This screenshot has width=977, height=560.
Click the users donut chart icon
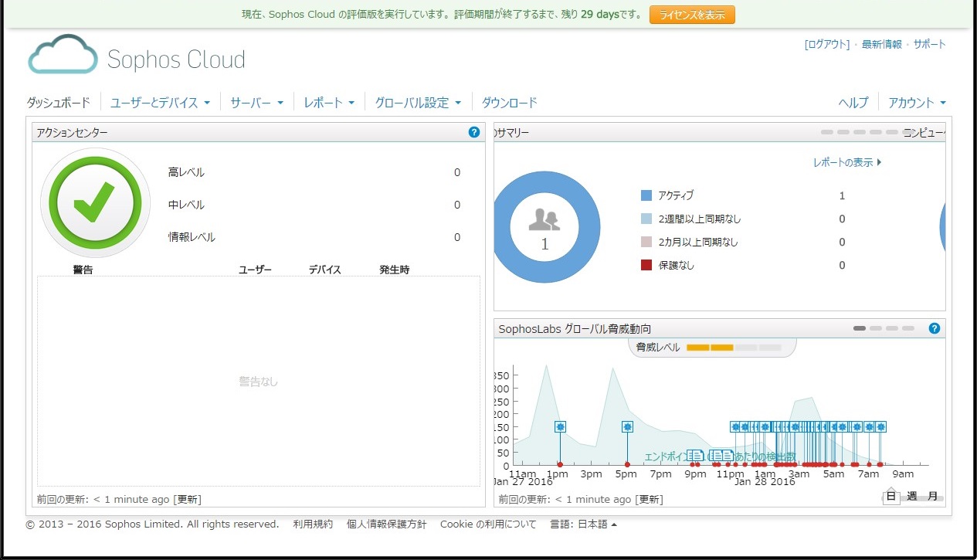click(544, 229)
